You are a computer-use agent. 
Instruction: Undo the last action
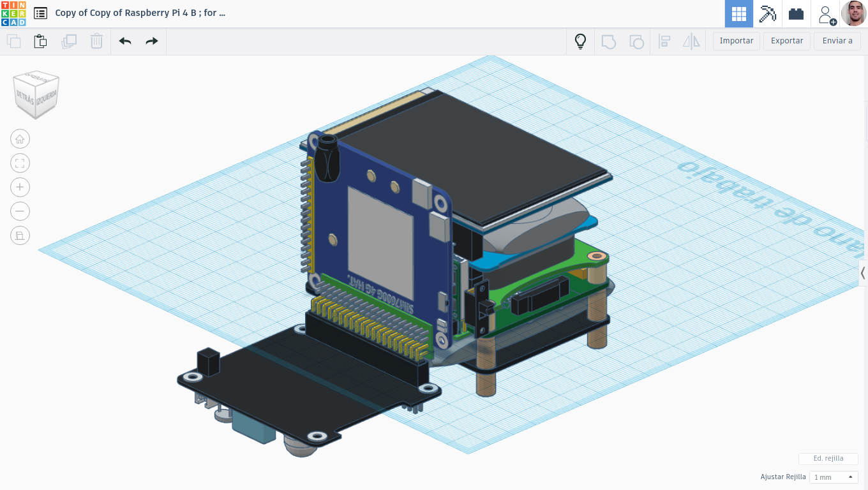pos(125,41)
